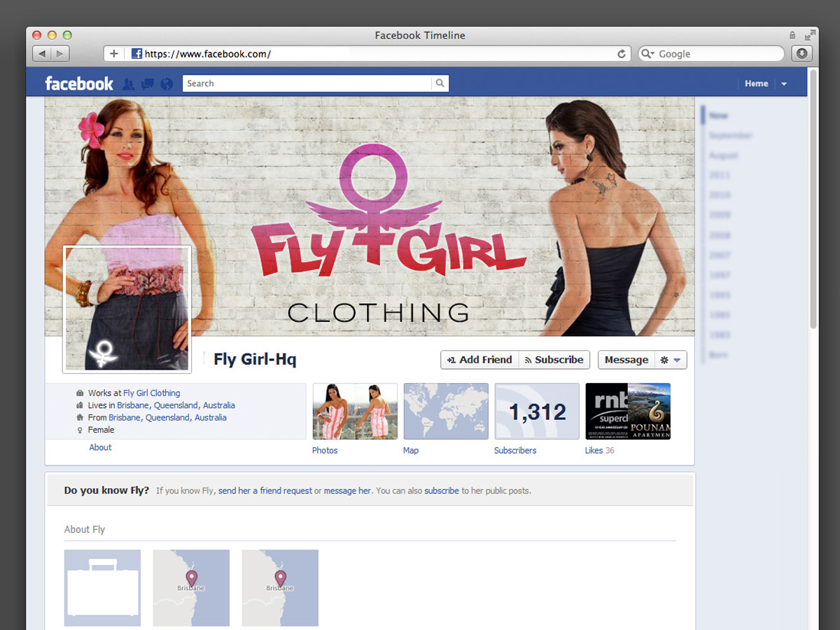The height and width of the screenshot is (630, 840).
Task: Click the plus add-bookmark button
Action: click(x=114, y=54)
